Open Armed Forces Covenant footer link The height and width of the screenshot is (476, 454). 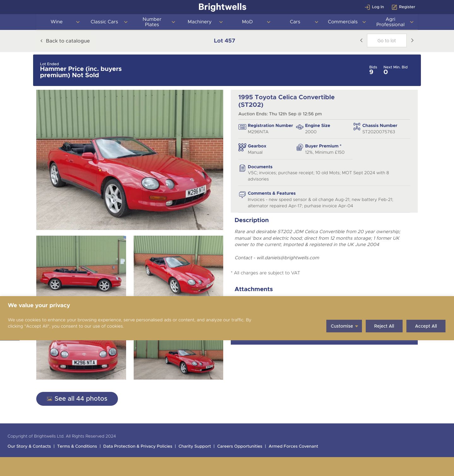[x=293, y=446]
